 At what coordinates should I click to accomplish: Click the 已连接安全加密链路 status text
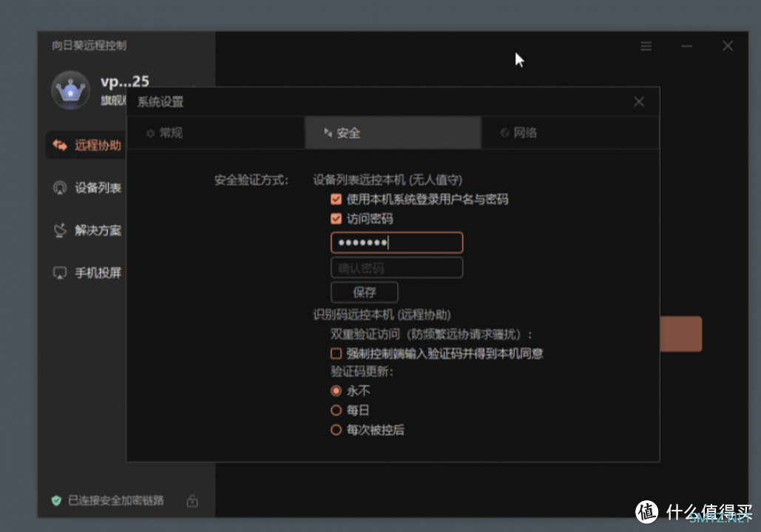[x=116, y=500]
